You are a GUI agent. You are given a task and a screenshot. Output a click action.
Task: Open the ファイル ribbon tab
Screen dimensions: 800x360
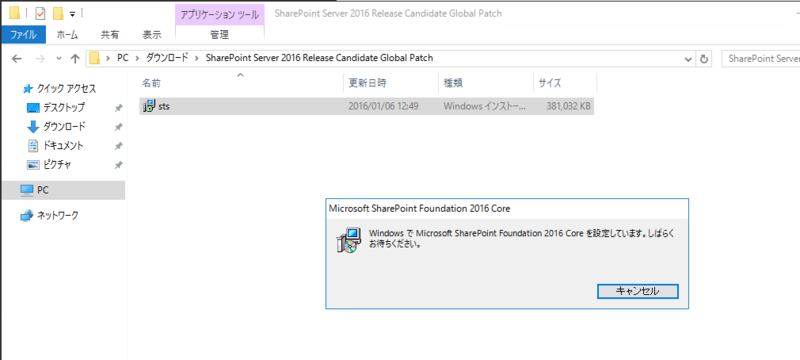click(x=23, y=35)
